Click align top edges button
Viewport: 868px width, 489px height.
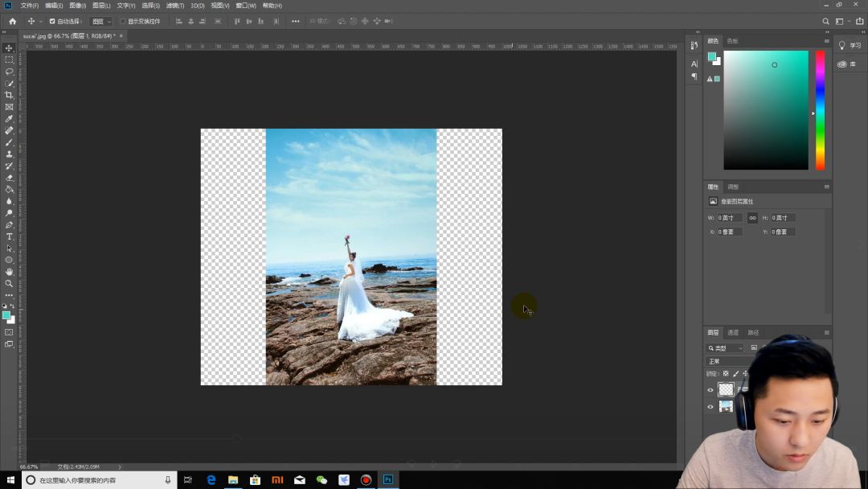point(237,21)
